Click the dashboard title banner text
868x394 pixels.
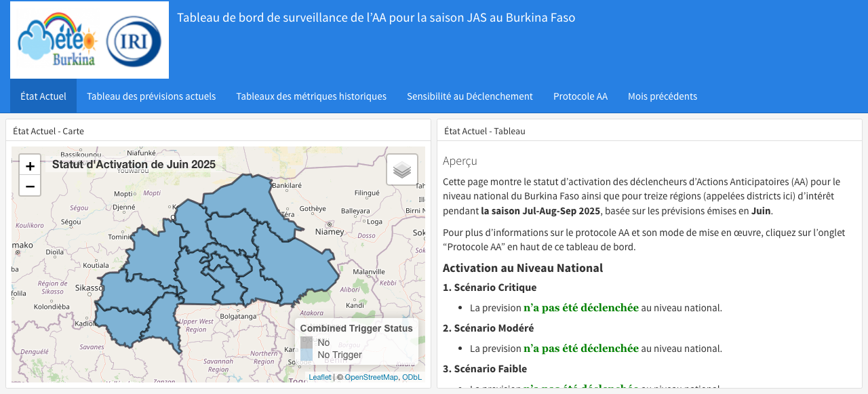(376, 18)
